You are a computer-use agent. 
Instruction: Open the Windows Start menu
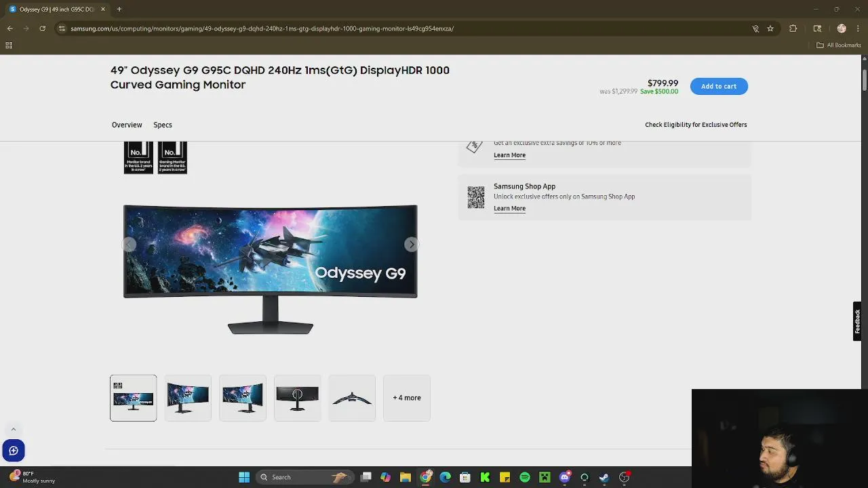[244, 477]
